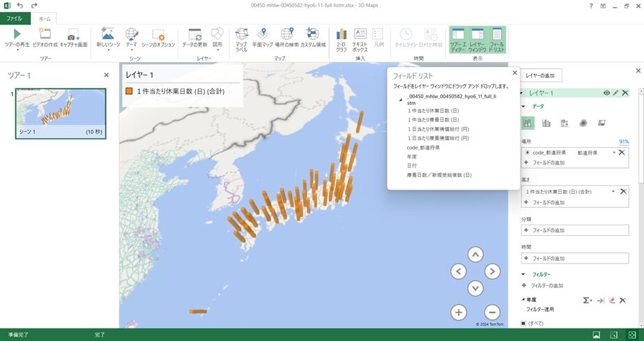Click ビデオの作成 create video icon
This screenshot has width=644, height=341.
pyautogui.click(x=45, y=34)
